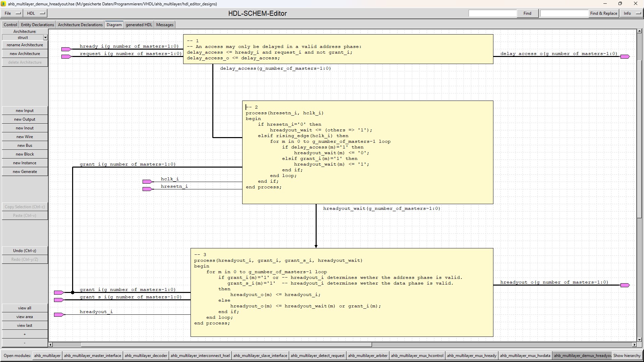Click the hreadyout_o output port symbol
The image size is (644, 362).
pos(625,285)
